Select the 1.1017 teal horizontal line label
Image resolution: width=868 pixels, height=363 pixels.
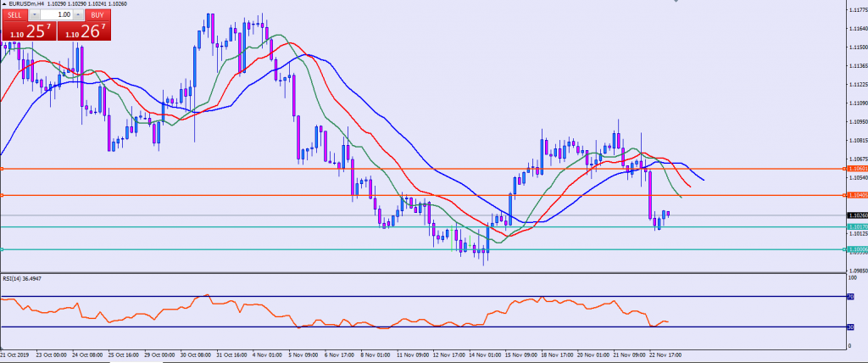coord(856,226)
